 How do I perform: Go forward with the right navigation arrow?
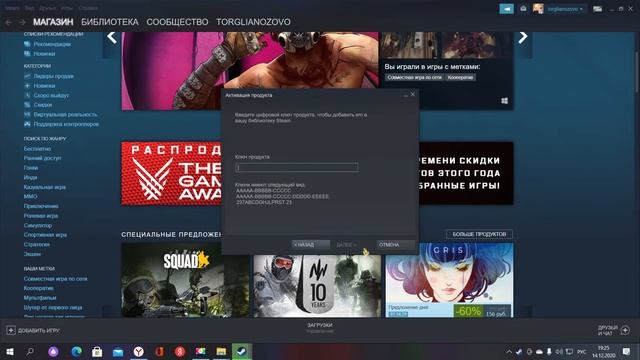[x=22, y=22]
